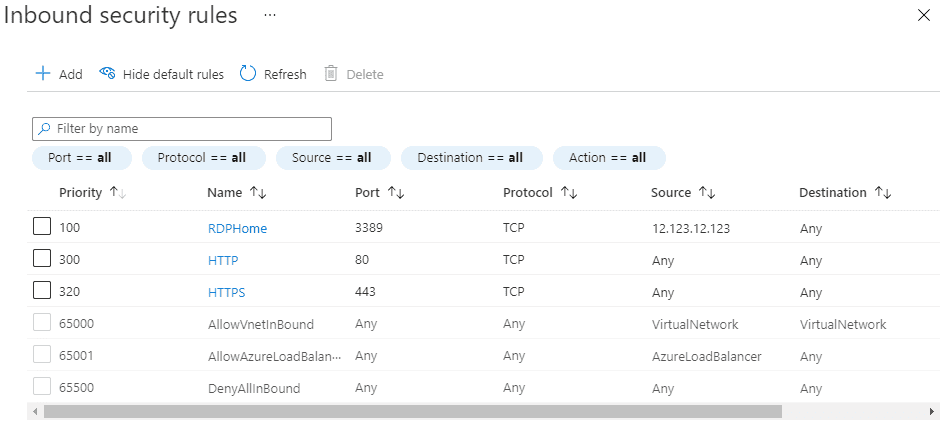Sort by Source column arrows
The height and width of the screenshot is (433, 946).
(707, 193)
